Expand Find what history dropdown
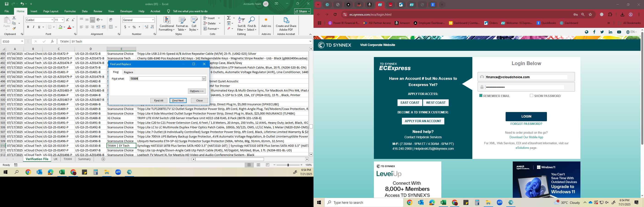The image size is (644, 207). (x=204, y=79)
